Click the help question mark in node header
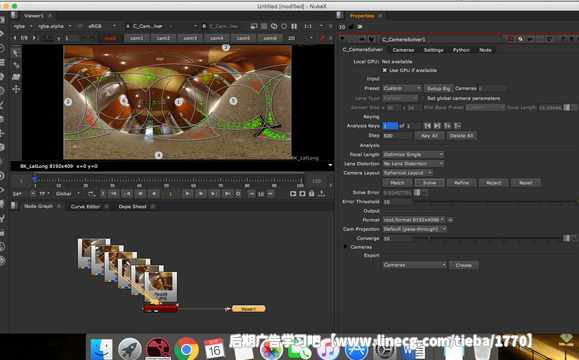 563,39
